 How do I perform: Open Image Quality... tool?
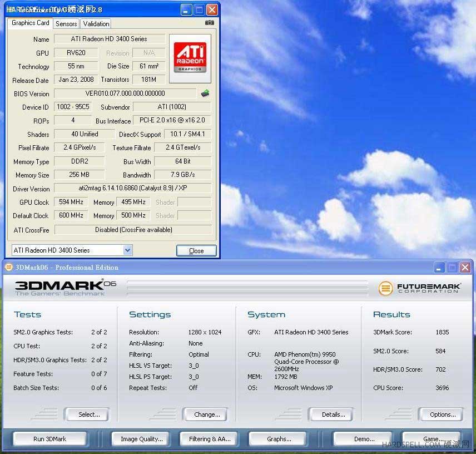[141, 439]
